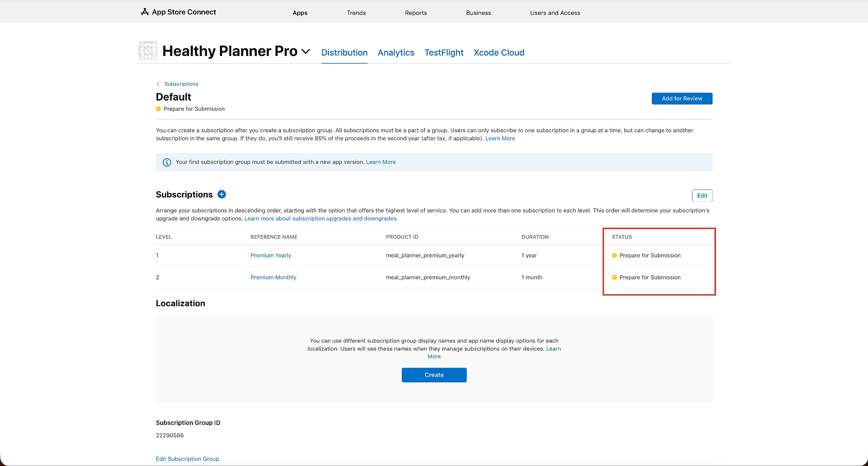Screen dimensions: 868x466
Task: Click the Add for Review button
Action: click(x=682, y=98)
